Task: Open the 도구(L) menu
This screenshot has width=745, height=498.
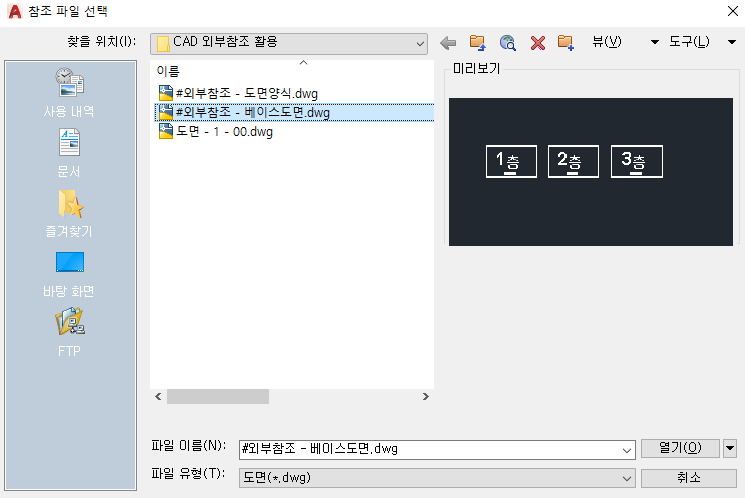Action: point(689,42)
